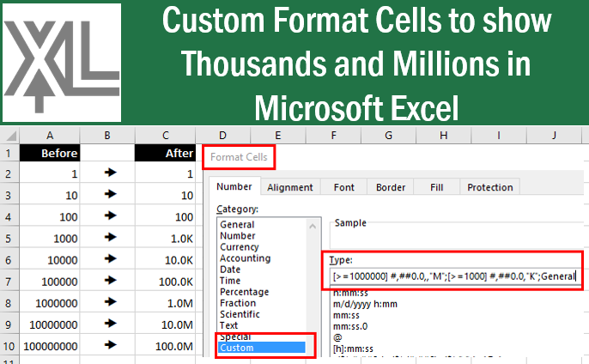Click the arrow cell in row 10
Screen dimensions: 589x364
pyautogui.click(x=107, y=346)
